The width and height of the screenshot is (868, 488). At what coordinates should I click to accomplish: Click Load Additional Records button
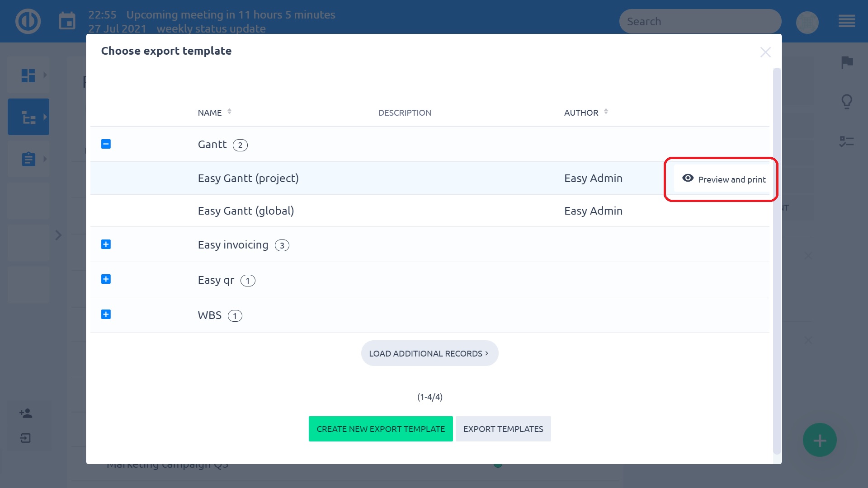pyautogui.click(x=429, y=353)
